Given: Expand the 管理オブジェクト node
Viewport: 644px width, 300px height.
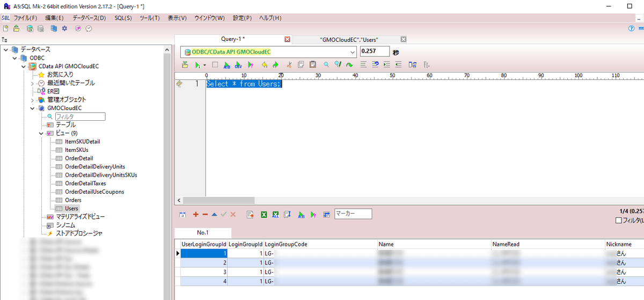Looking at the screenshot, I should pos(32,100).
